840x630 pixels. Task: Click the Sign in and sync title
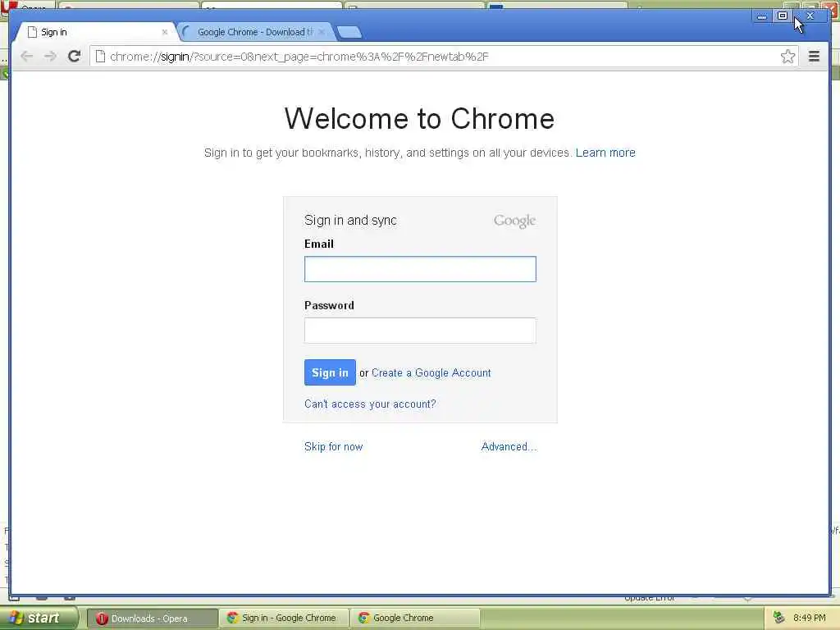(350, 220)
